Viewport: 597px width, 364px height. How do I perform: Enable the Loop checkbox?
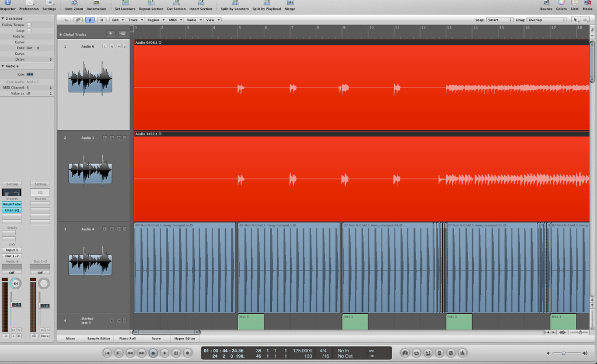pos(29,30)
